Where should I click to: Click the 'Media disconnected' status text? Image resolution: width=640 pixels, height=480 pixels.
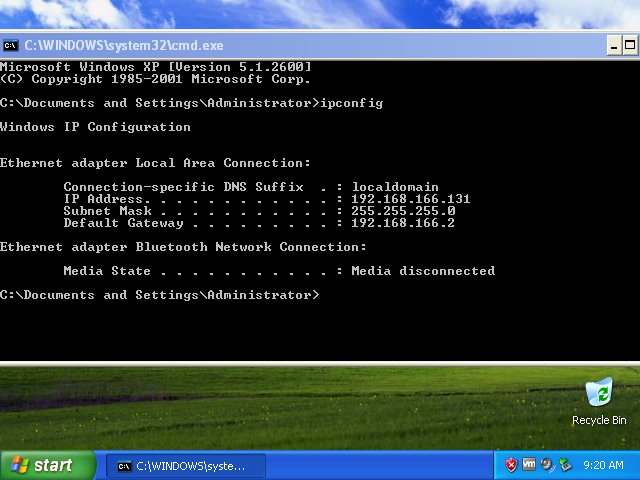coord(423,271)
